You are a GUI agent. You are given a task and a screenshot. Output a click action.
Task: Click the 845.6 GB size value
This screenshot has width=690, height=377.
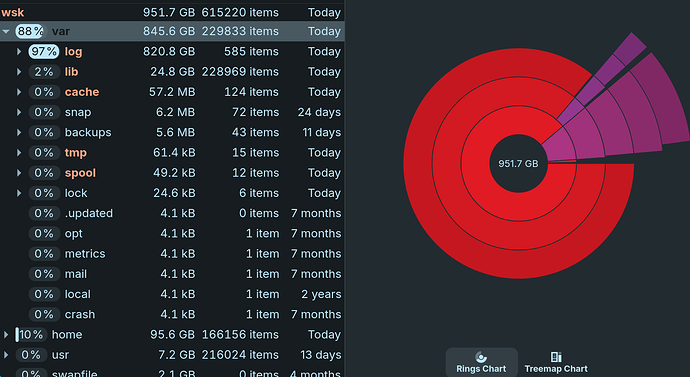(169, 31)
